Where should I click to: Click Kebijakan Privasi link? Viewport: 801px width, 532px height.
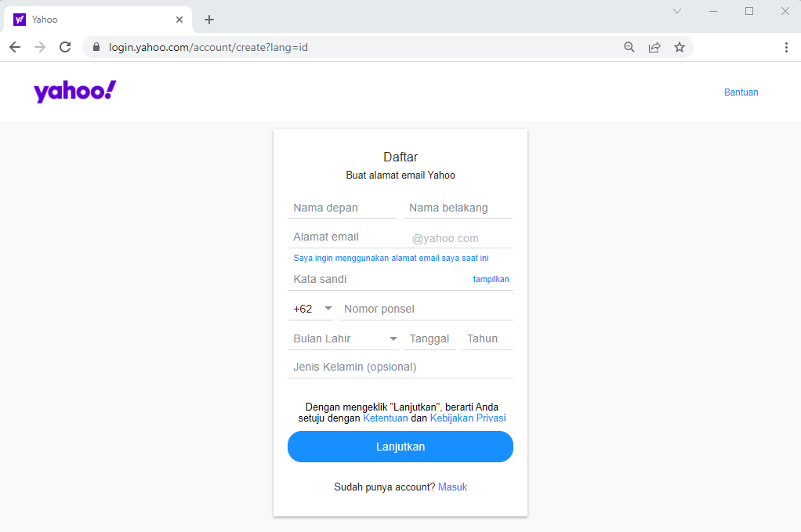[x=468, y=418]
